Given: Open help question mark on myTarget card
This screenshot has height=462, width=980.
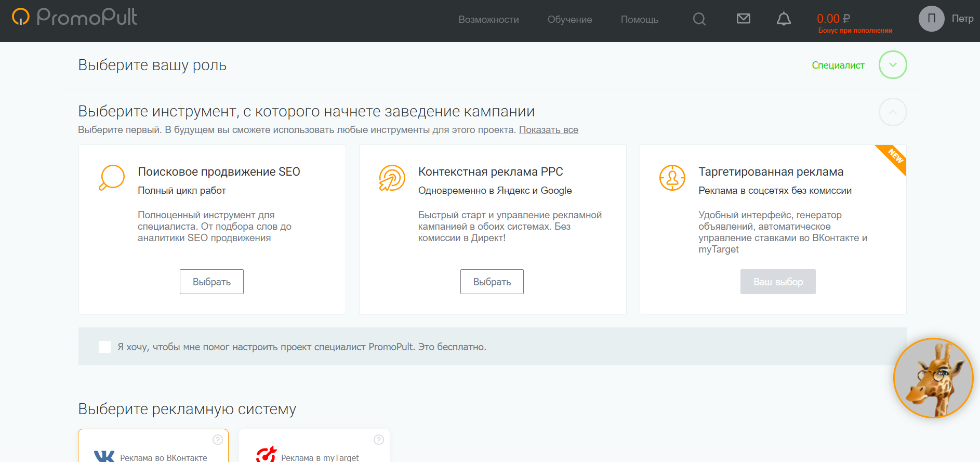Looking at the screenshot, I should [x=379, y=440].
